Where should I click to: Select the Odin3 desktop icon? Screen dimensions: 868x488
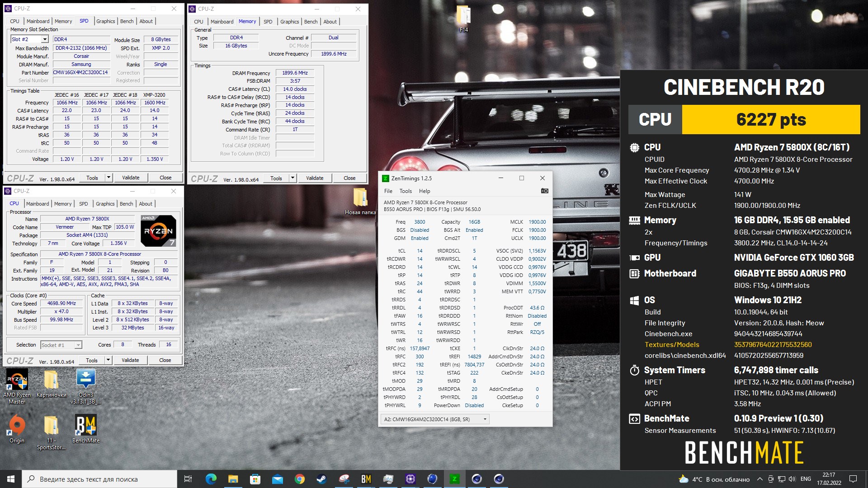(86, 386)
